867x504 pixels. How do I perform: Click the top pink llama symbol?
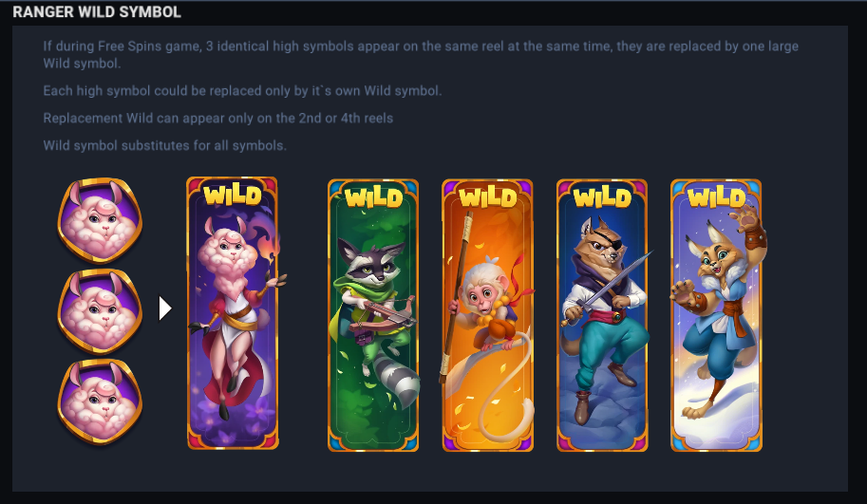click(100, 219)
